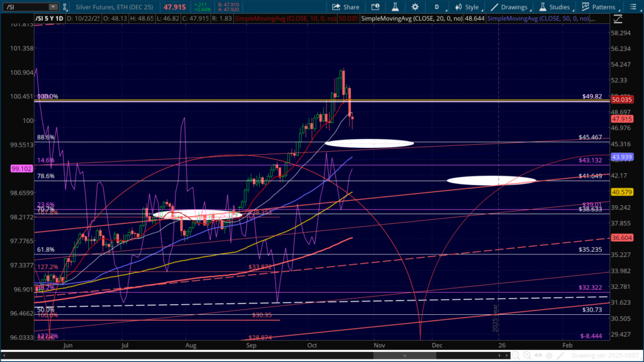Click the list menu icon at top right
This screenshot has width=644, height=362.
pyautogui.click(x=635, y=7)
